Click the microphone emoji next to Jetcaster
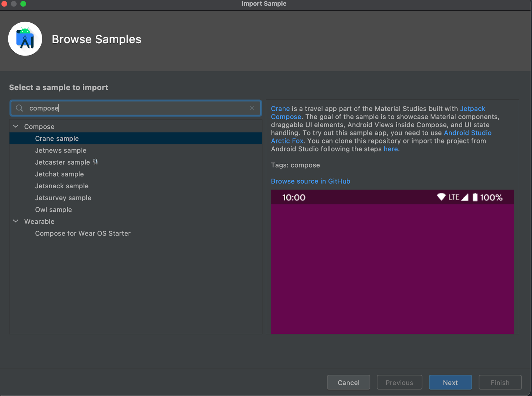 pos(95,162)
